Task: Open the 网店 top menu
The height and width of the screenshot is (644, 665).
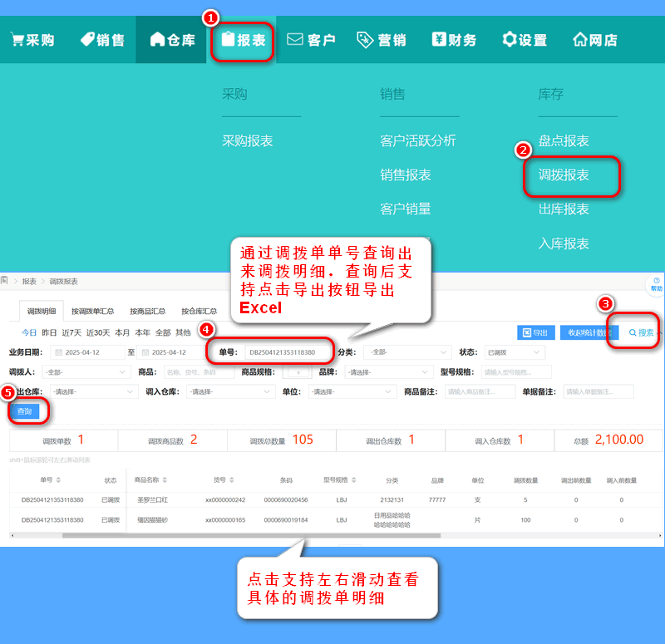Action: (x=595, y=40)
